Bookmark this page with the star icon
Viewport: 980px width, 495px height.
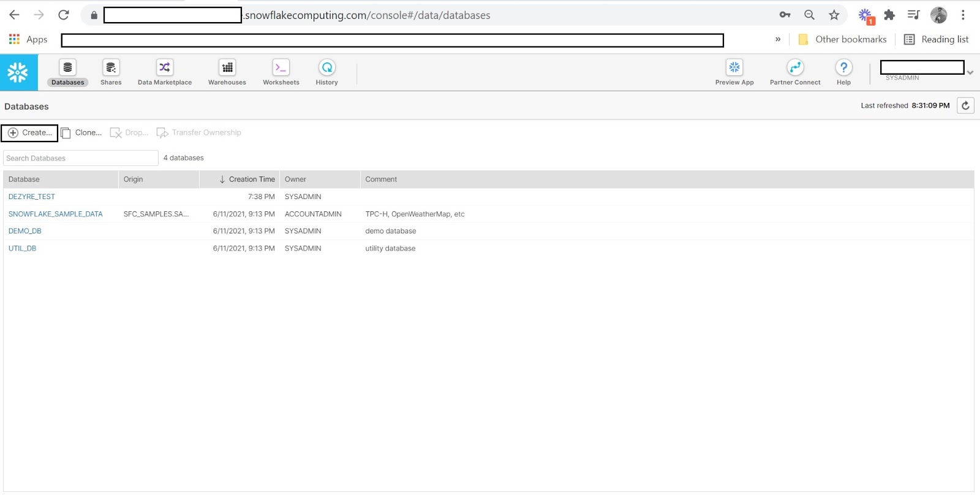[x=834, y=15]
